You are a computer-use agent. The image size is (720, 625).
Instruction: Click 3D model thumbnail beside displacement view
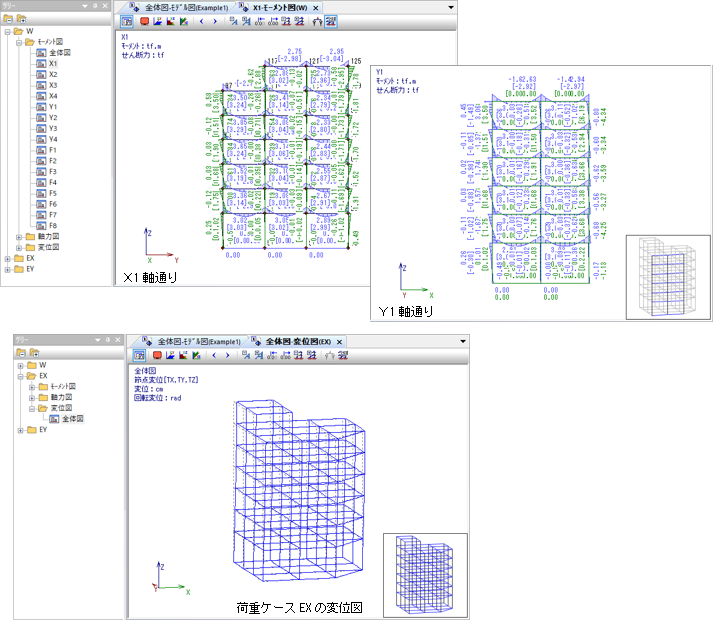tap(424, 574)
